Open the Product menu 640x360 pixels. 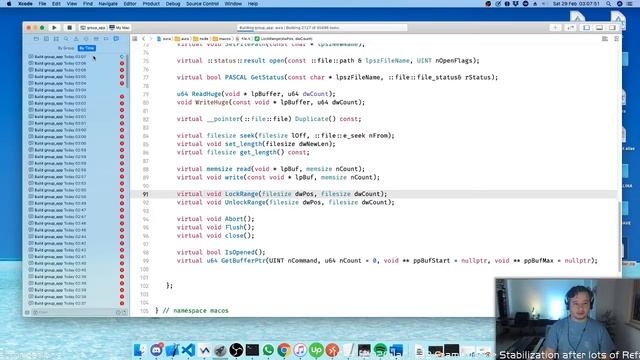click(x=151, y=4)
